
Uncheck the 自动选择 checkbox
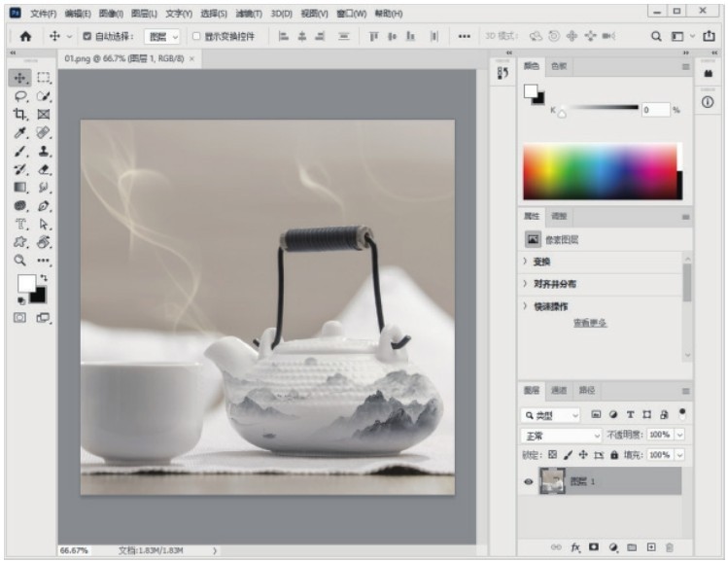pyautogui.click(x=87, y=36)
